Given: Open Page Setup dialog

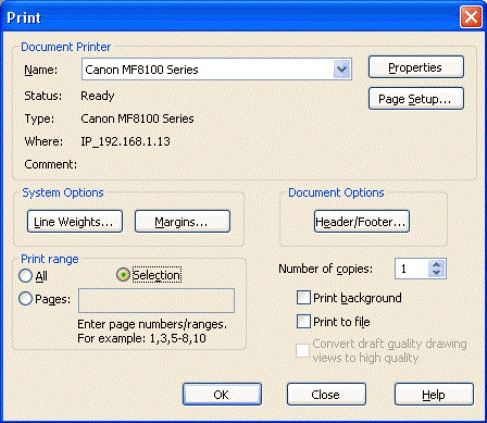Looking at the screenshot, I should (x=416, y=99).
